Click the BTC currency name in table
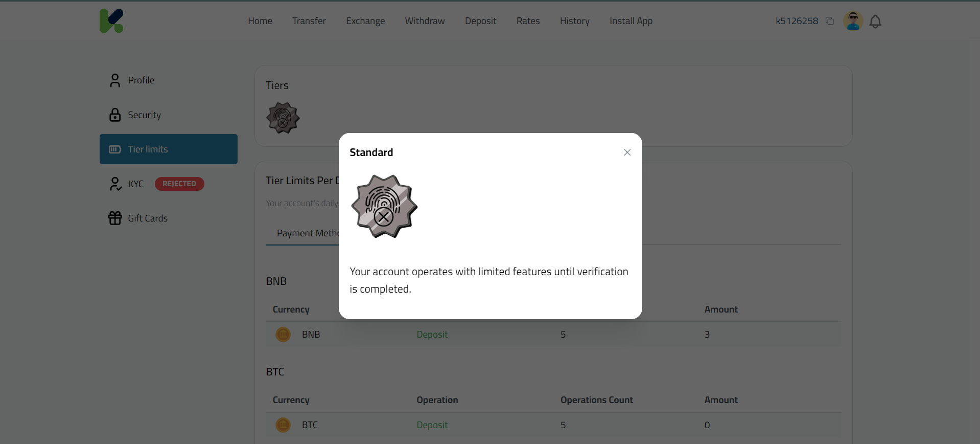 (310, 425)
